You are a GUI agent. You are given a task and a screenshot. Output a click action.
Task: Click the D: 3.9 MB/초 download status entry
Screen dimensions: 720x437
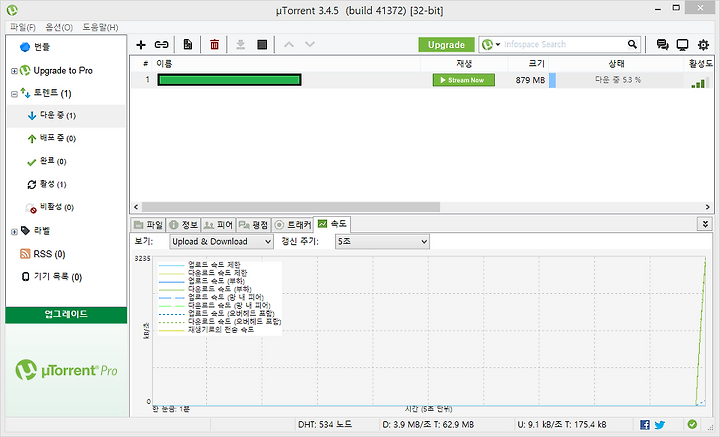(428, 425)
